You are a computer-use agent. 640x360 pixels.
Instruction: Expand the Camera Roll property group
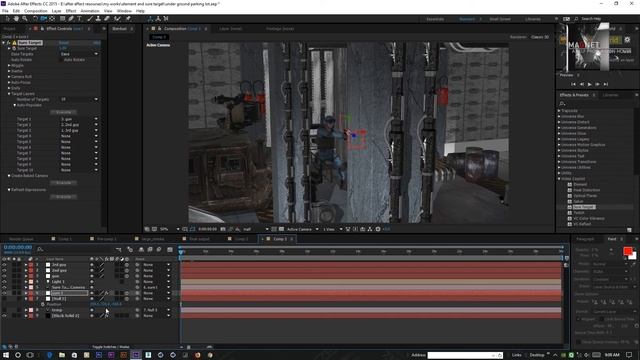(9, 77)
